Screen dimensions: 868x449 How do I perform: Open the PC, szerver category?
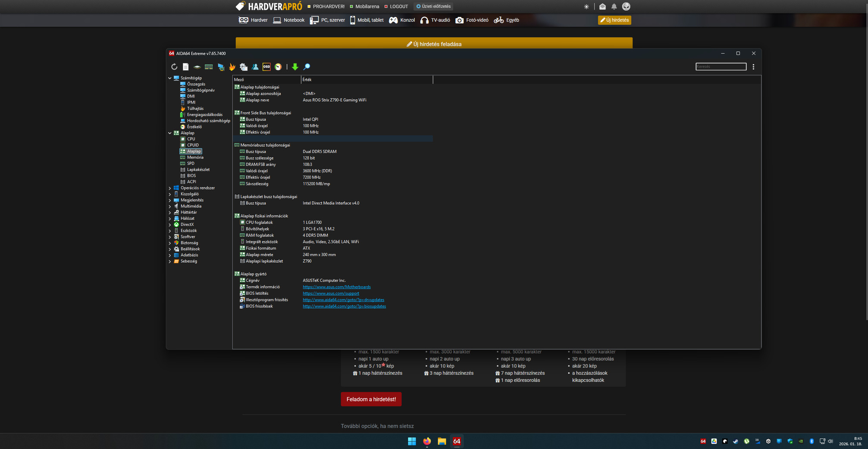[x=327, y=20]
